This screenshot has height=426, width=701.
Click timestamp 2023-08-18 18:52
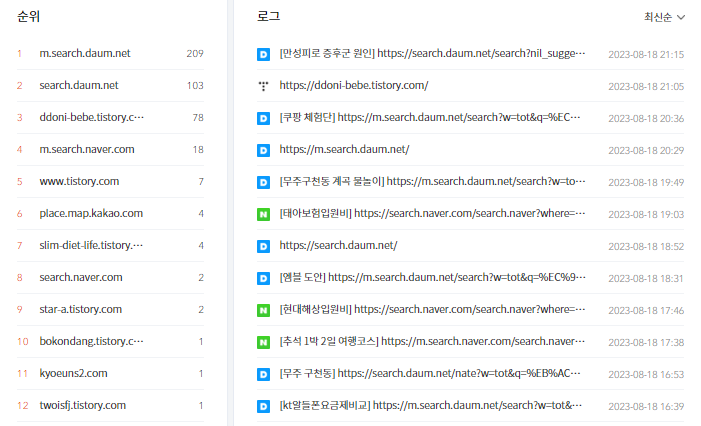tap(646, 247)
